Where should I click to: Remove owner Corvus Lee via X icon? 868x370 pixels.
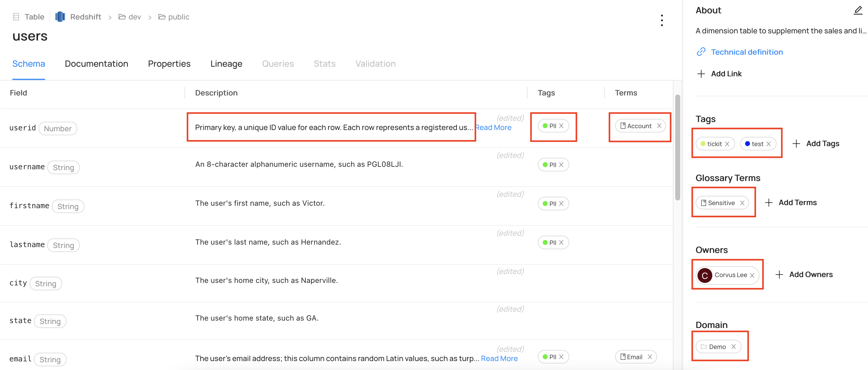coord(752,275)
